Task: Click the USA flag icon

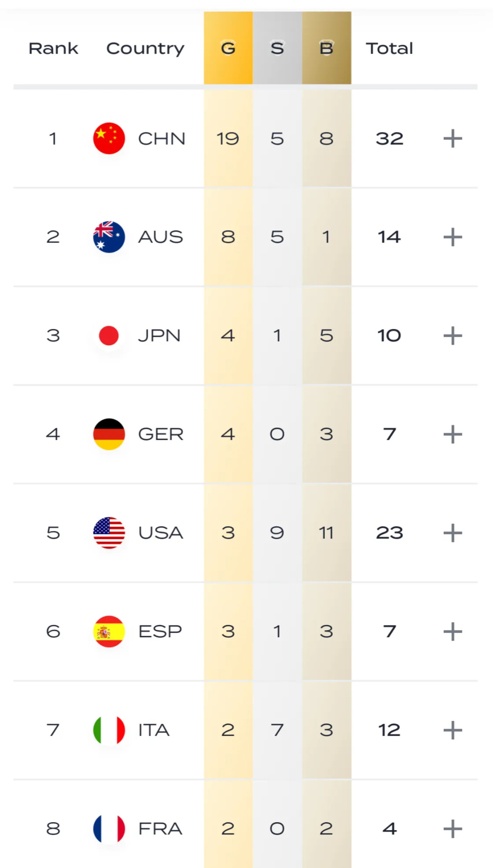Action: pos(109,533)
